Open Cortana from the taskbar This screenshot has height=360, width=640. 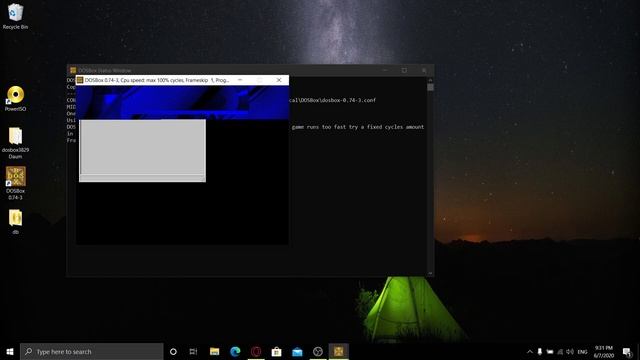point(173,351)
